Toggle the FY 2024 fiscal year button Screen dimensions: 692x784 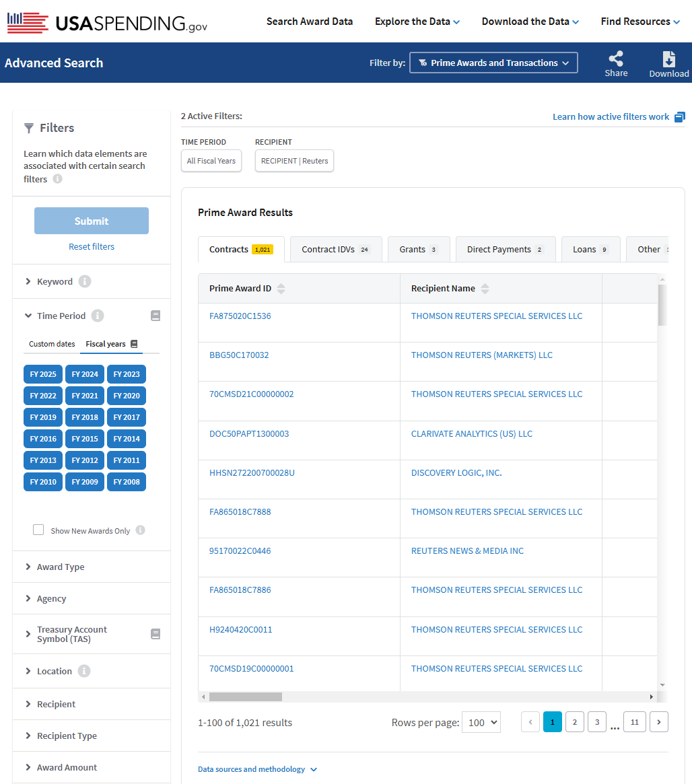85,374
